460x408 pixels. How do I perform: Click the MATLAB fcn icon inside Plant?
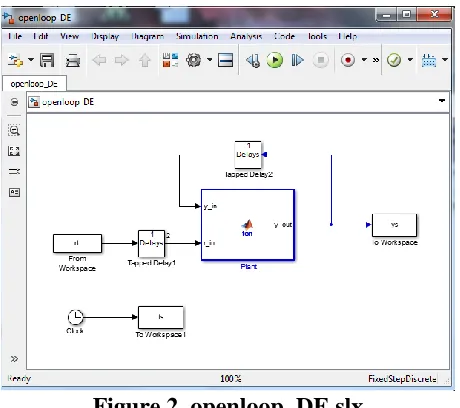(247, 225)
